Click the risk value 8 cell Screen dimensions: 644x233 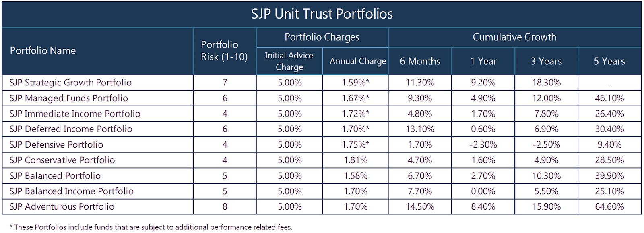click(225, 207)
